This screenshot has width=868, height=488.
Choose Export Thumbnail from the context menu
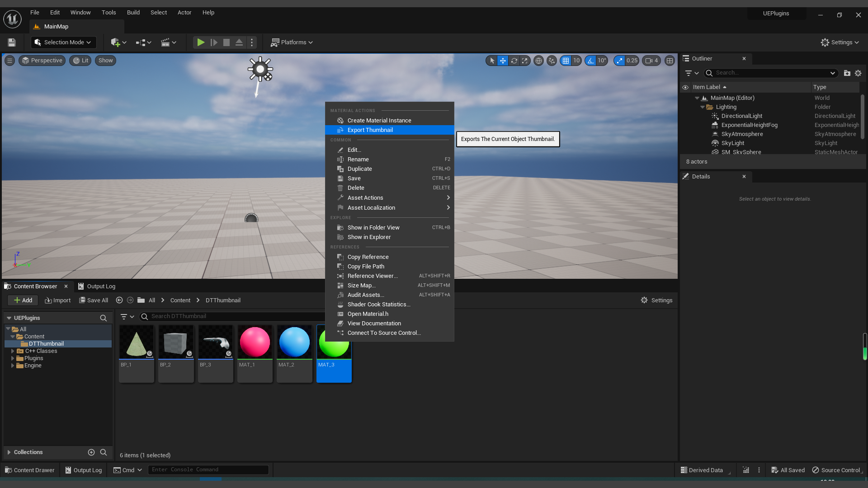tap(370, 130)
